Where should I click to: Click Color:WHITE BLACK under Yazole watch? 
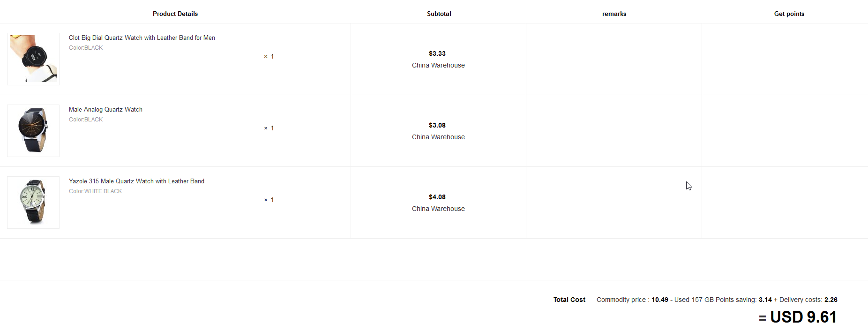[x=95, y=191]
